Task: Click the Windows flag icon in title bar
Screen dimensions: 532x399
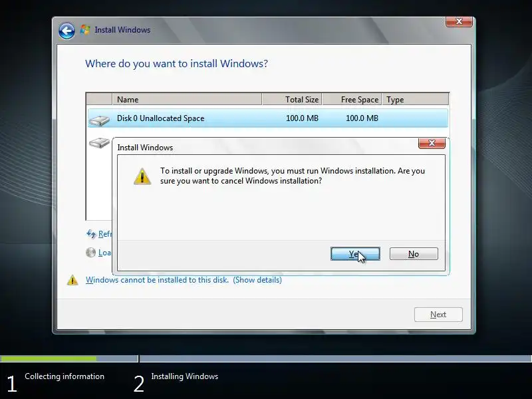Action: [x=85, y=30]
